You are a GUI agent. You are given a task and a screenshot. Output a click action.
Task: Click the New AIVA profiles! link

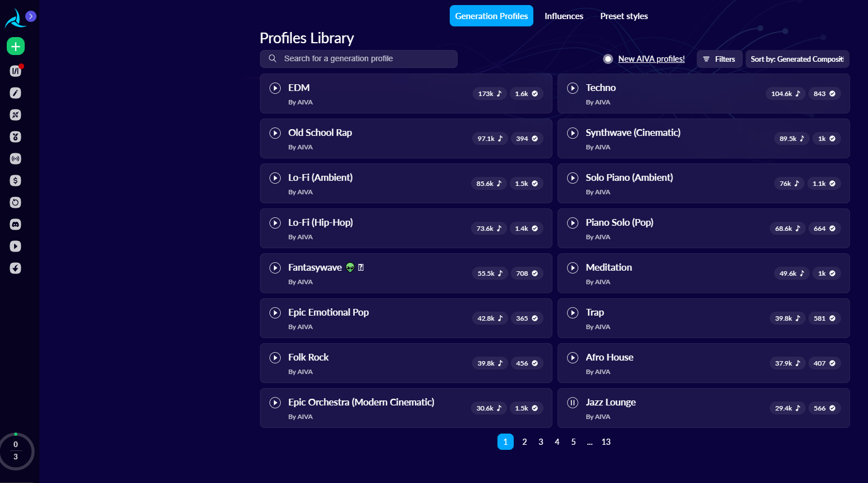651,59
